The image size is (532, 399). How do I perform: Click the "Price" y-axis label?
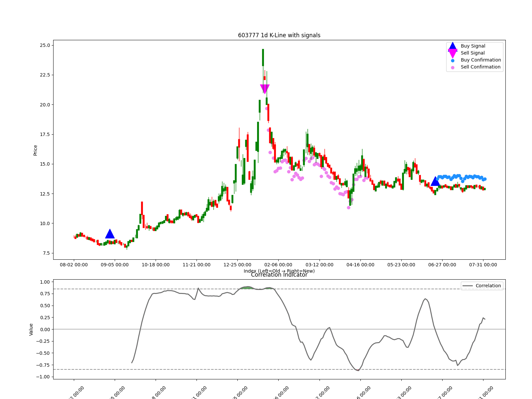coord(35,150)
